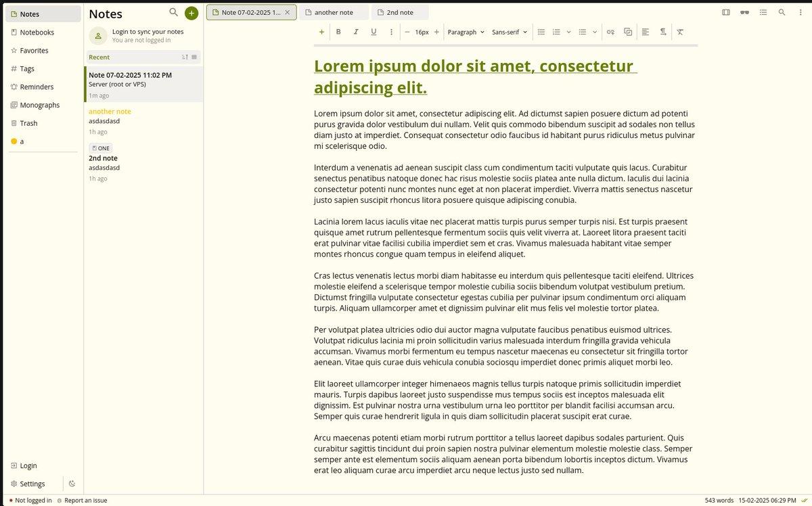This screenshot has height=506, width=812.
Task: Open the Note 07-02-2025 11:02 PM list item
Action: [143, 84]
